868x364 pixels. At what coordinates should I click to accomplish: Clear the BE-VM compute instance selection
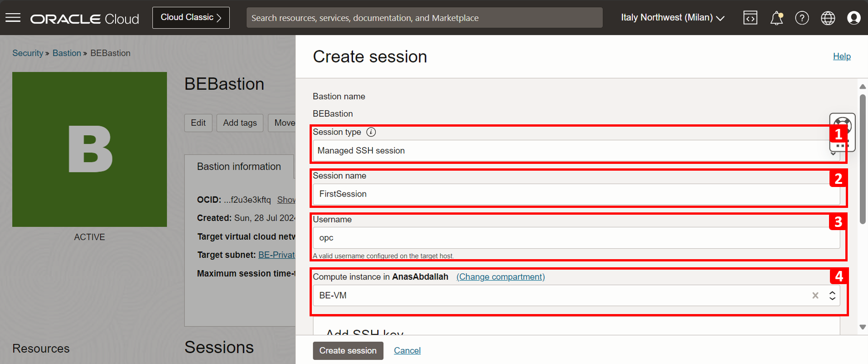(815, 295)
